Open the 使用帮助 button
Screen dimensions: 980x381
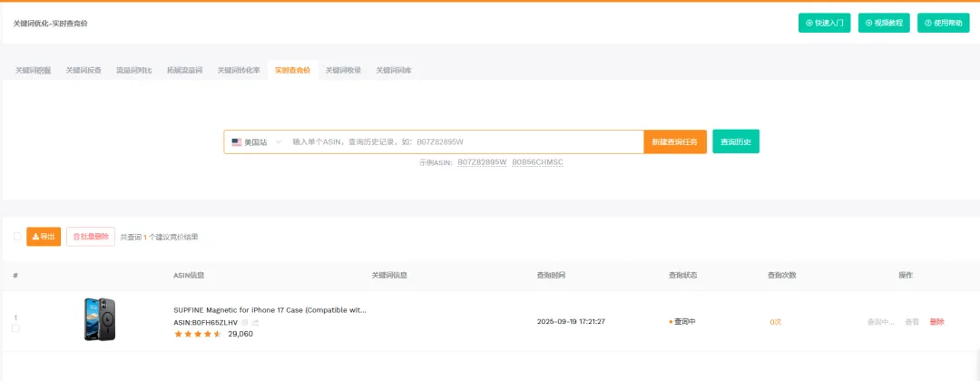943,23
